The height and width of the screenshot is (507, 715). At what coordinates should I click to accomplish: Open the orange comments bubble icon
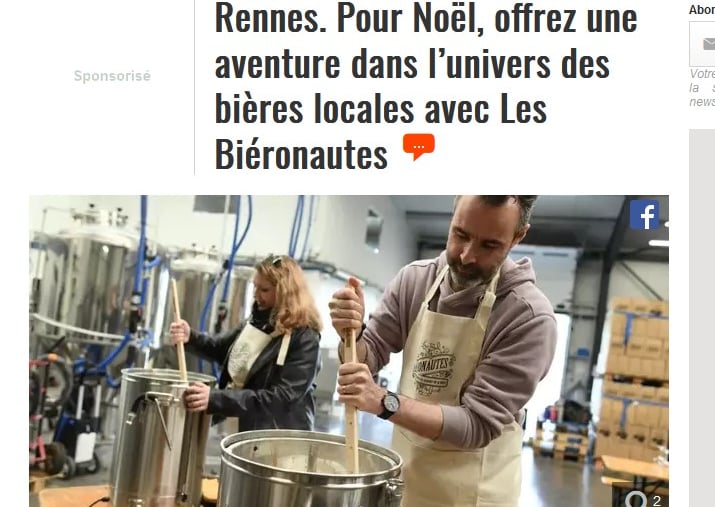[x=419, y=147]
